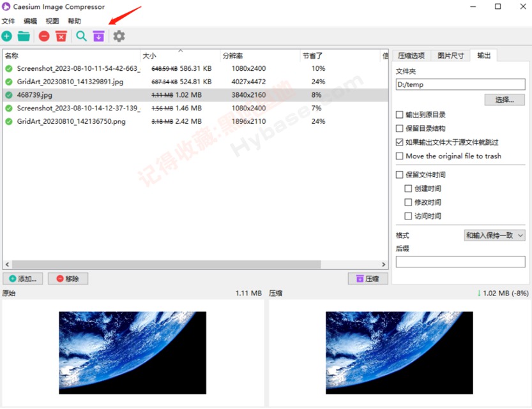Image resolution: width=532 pixels, height=409 pixels.
Task: Open settings via the gear icon
Action: pyautogui.click(x=119, y=36)
